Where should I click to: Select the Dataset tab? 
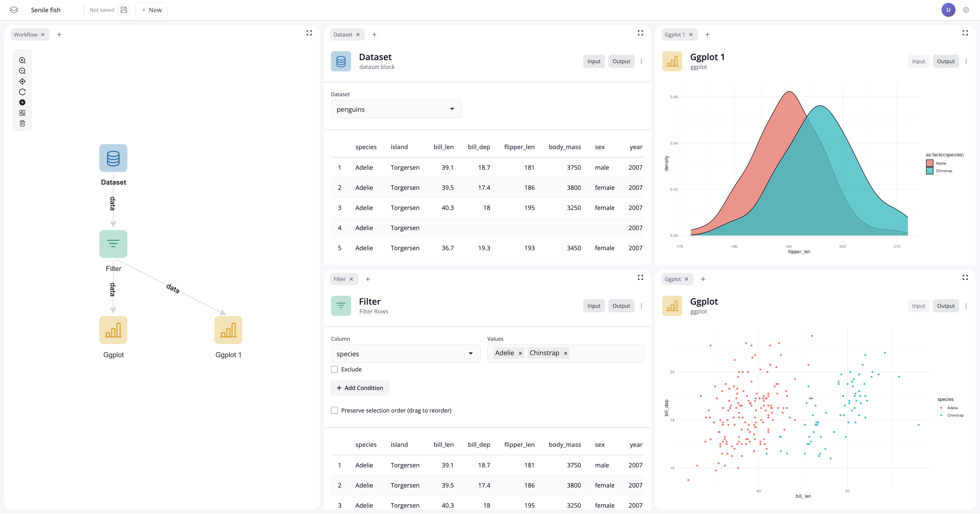tap(343, 34)
